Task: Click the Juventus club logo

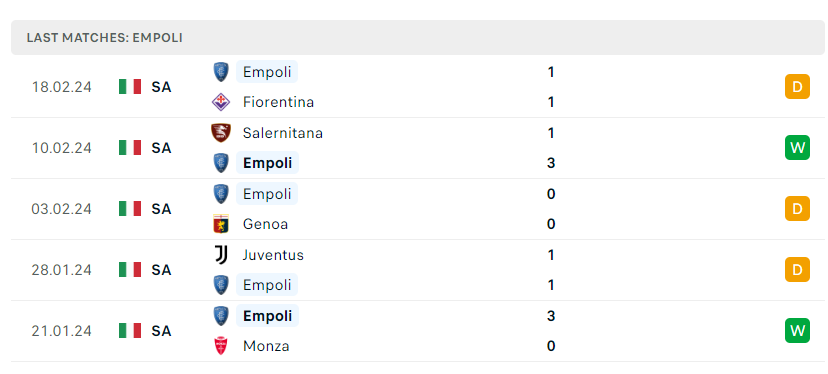Action: coord(221,255)
